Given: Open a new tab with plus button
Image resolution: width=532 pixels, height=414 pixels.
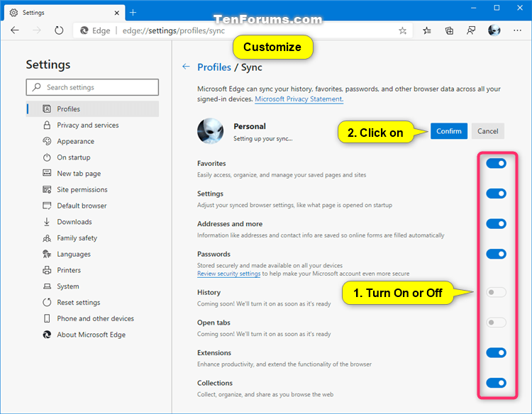Looking at the screenshot, I should pyautogui.click(x=133, y=13).
